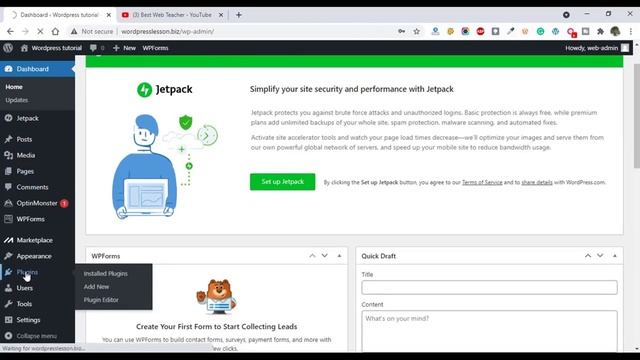The width and height of the screenshot is (640, 360).
Task: Open Home under Dashboard
Action: point(14,87)
